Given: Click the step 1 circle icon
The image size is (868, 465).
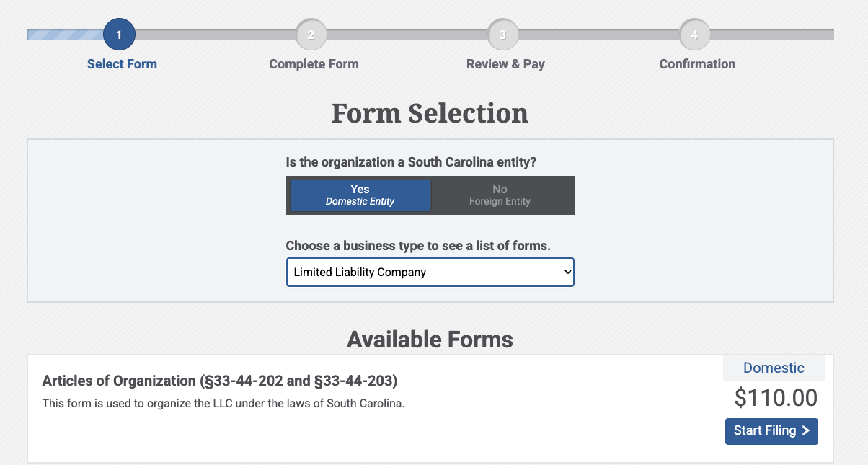Looking at the screenshot, I should [119, 34].
